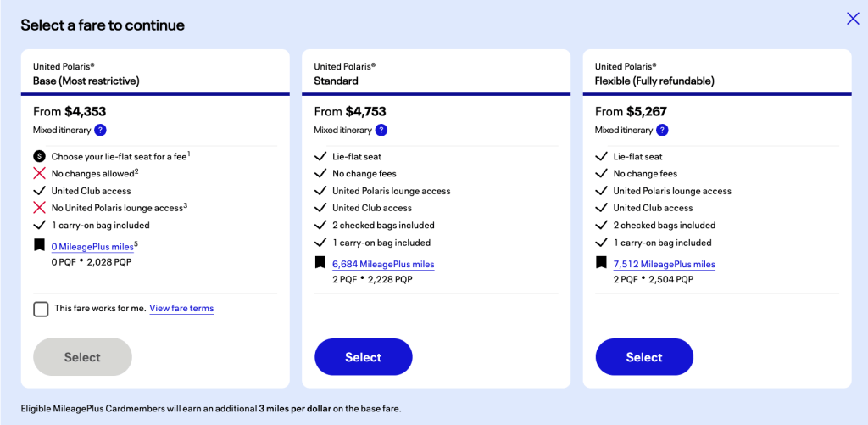Screen dimensions: 868x425
Task: Click the dollar icon beside lie-flat seat fee
Action: pyautogui.click(x=39, y=156)
